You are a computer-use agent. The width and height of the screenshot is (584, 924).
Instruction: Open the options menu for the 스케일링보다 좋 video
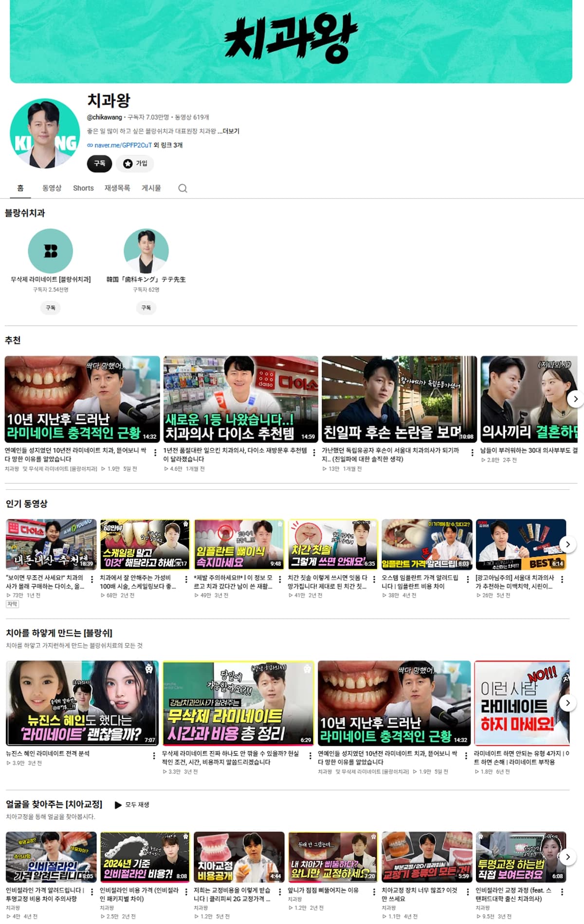pos(186,579)
